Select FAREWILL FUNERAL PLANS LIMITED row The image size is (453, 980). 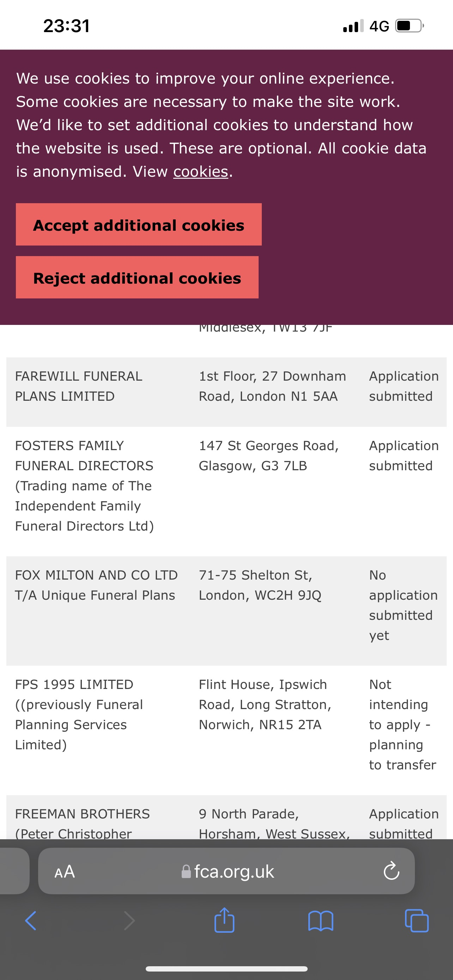(226, 392)
